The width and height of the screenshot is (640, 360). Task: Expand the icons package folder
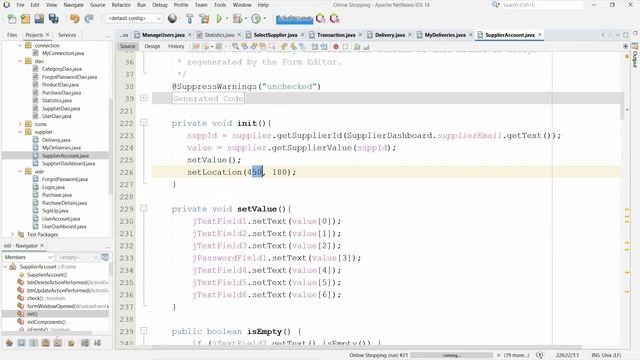[20, 124]
